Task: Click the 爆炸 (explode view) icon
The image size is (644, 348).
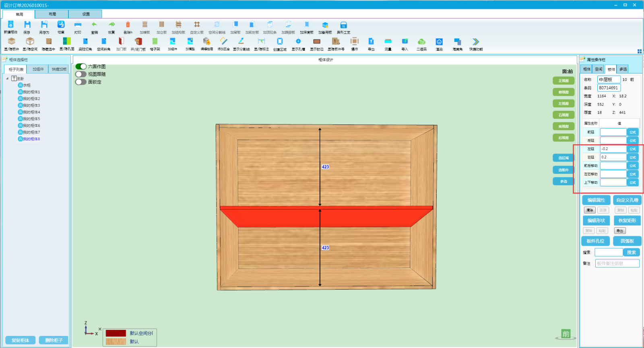Action: (x=354, y=42)
